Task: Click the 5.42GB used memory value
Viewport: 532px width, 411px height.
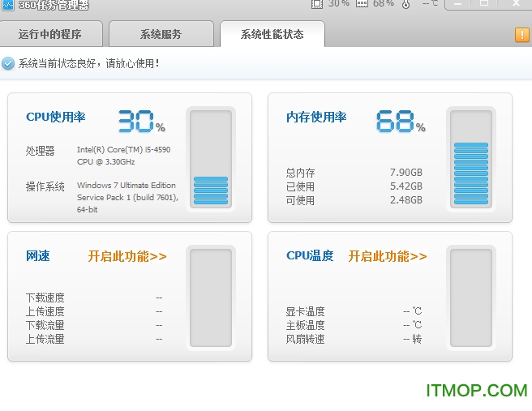Action: (x=406, y=186)
